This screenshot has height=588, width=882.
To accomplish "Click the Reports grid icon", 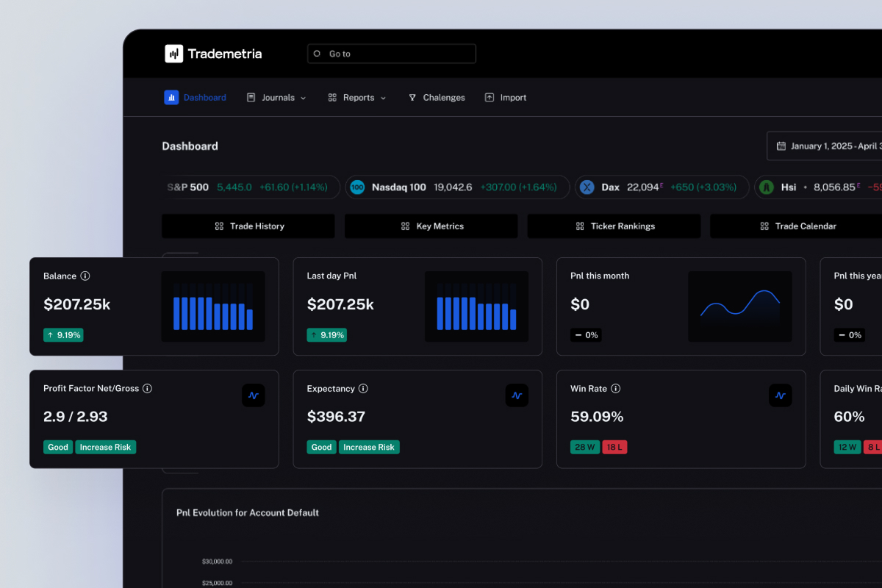I will tap(332, 97).
